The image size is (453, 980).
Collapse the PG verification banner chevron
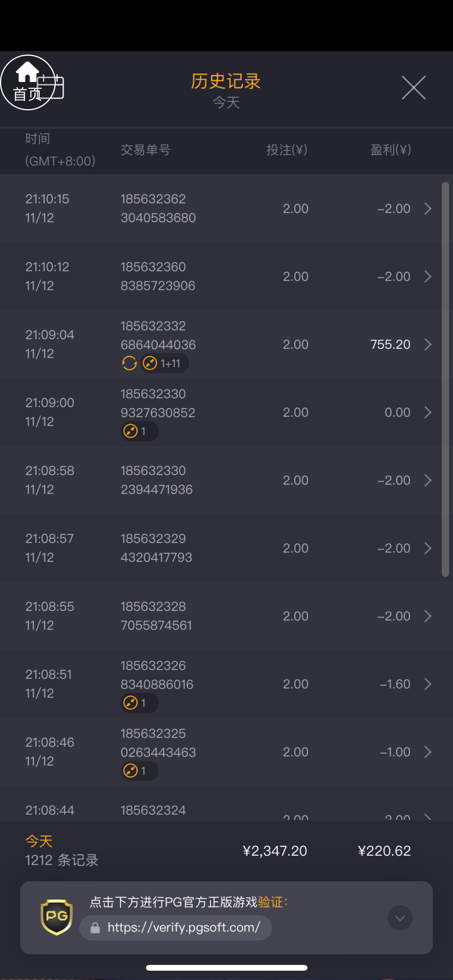click(x=400, y=918)
